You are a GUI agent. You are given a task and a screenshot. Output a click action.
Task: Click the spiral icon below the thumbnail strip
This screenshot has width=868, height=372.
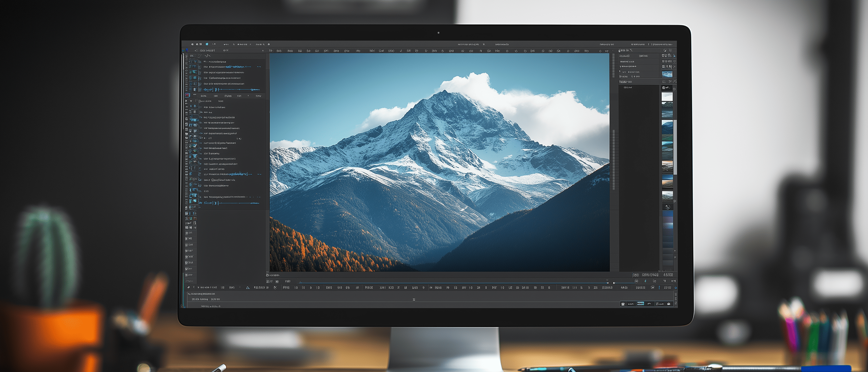point(668,207)
